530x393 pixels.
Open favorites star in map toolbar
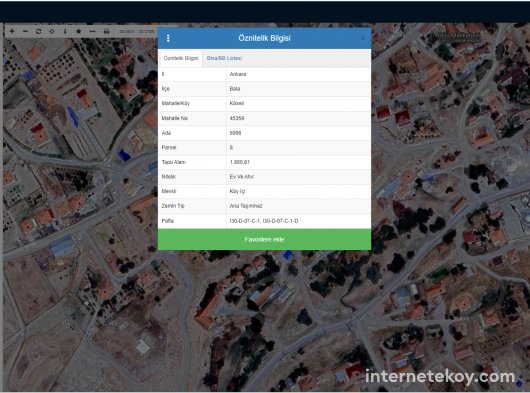(78, 31)
